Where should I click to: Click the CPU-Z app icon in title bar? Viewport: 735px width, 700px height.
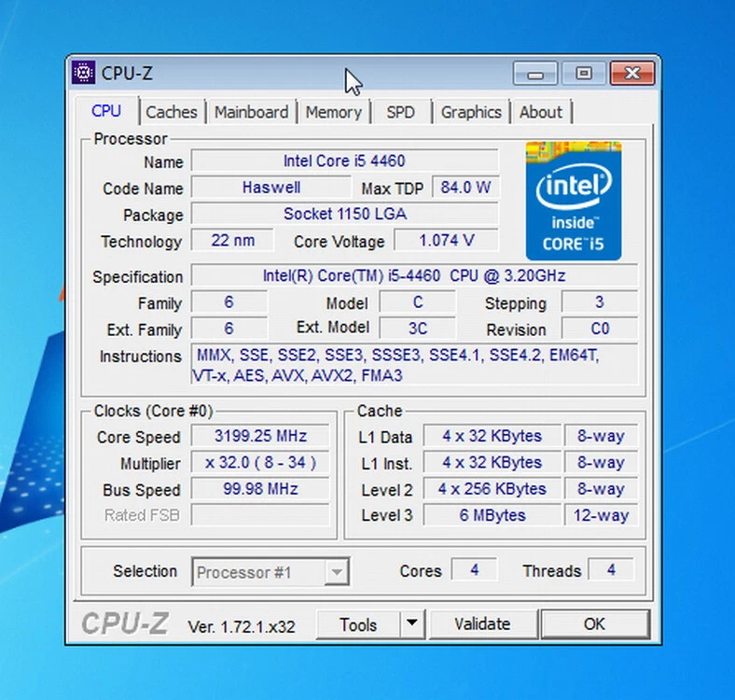coord(83,73)
